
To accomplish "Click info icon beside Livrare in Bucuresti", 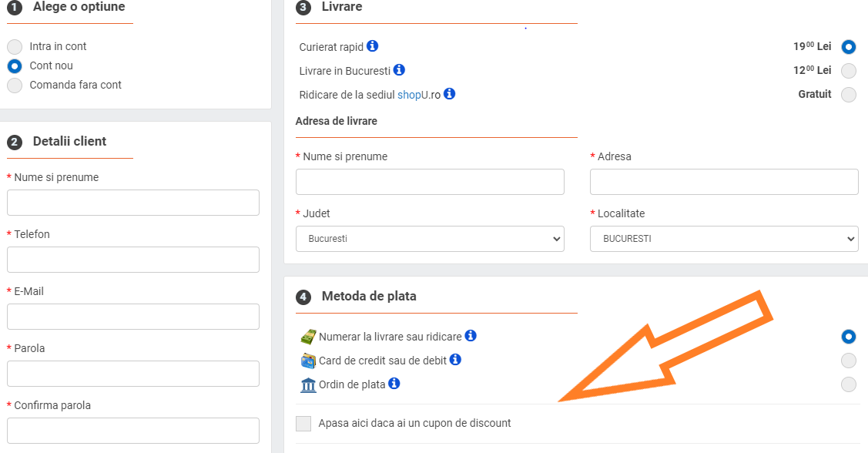I will click(x=399, y=70).
